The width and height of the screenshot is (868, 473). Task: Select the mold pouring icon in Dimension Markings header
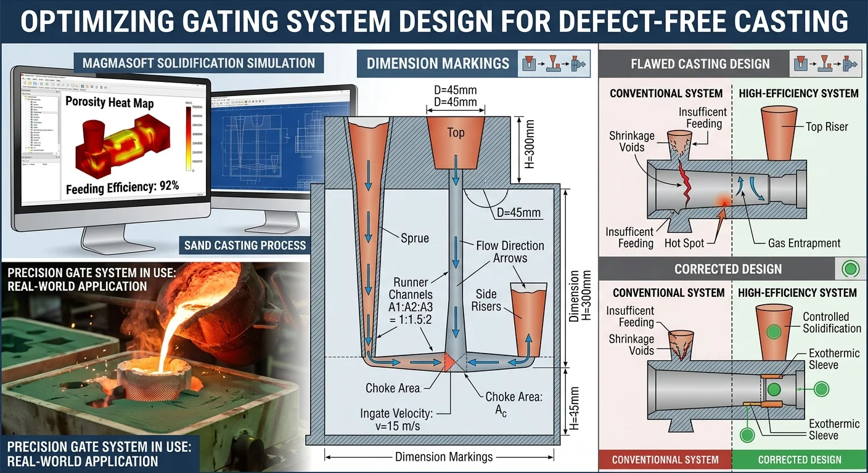click(x=529, y=63)
